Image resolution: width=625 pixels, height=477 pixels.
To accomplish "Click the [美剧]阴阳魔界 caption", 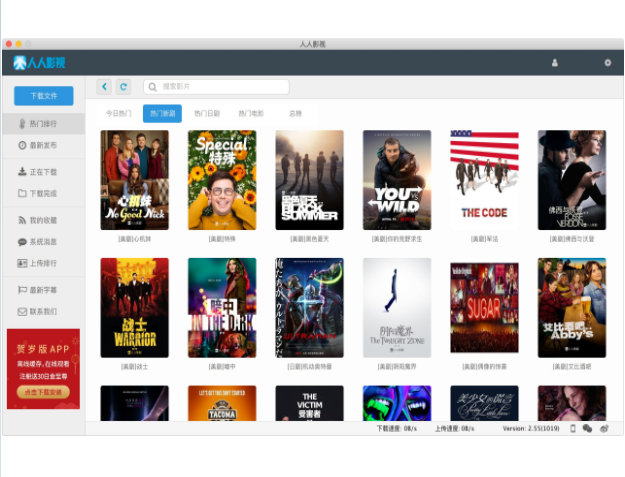I will pos(397,367).
